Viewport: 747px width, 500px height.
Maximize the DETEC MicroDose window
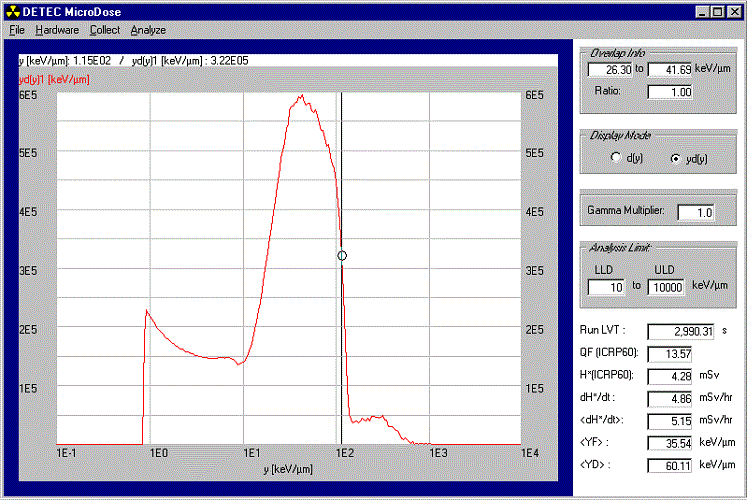pyautogui.click(x=718, y=12)
